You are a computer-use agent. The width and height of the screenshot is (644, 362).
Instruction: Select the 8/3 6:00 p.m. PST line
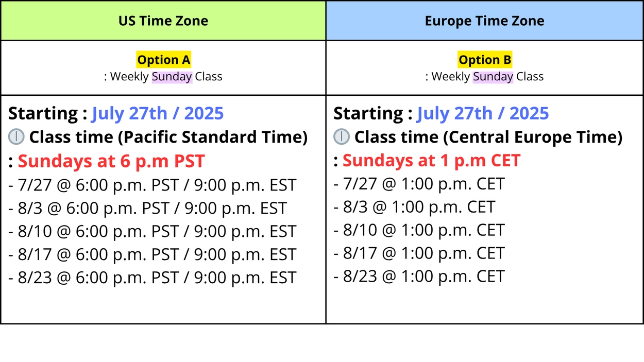[x=148, y=209]
